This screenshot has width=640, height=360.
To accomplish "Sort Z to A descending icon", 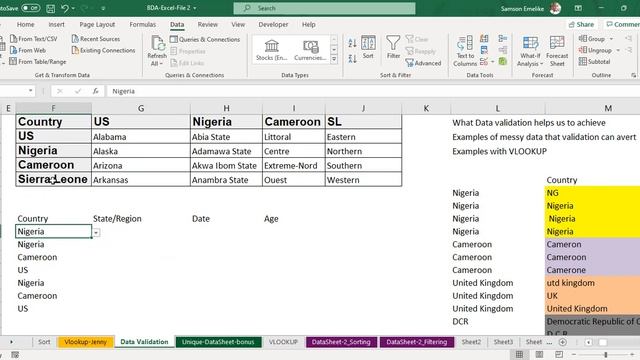I will [x=352, y=58].
